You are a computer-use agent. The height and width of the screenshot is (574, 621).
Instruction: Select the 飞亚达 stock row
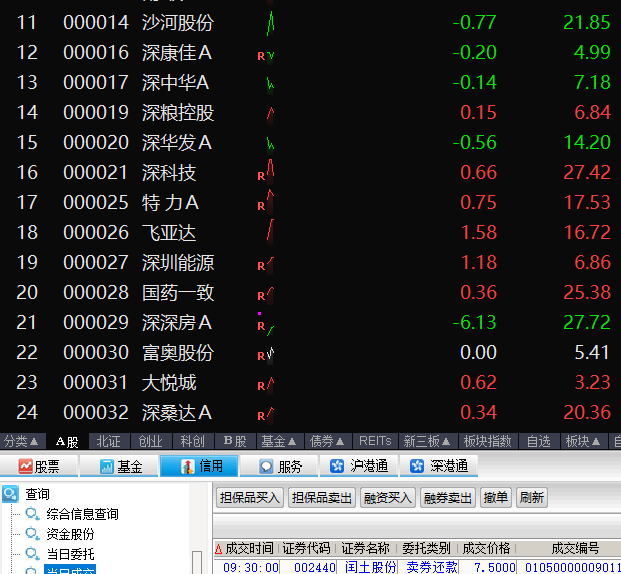coord(310,232)
